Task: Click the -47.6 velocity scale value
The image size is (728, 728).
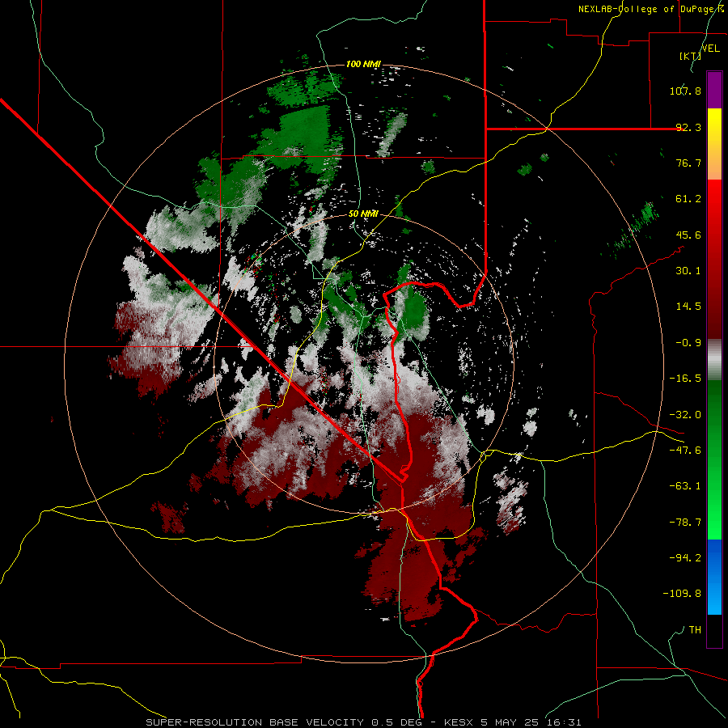Action: pyautogui.click(x=685, y=451)
